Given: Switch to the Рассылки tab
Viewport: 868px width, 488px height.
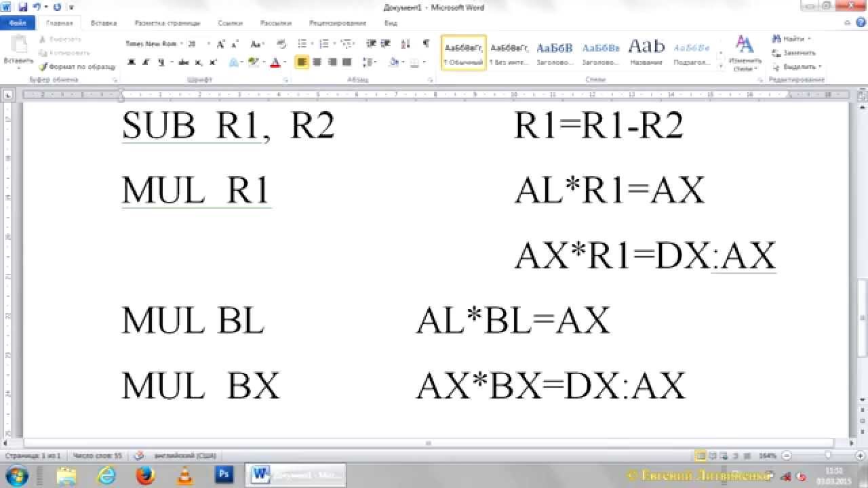Looking at the screenshot, I should click(x=276, y=22).
